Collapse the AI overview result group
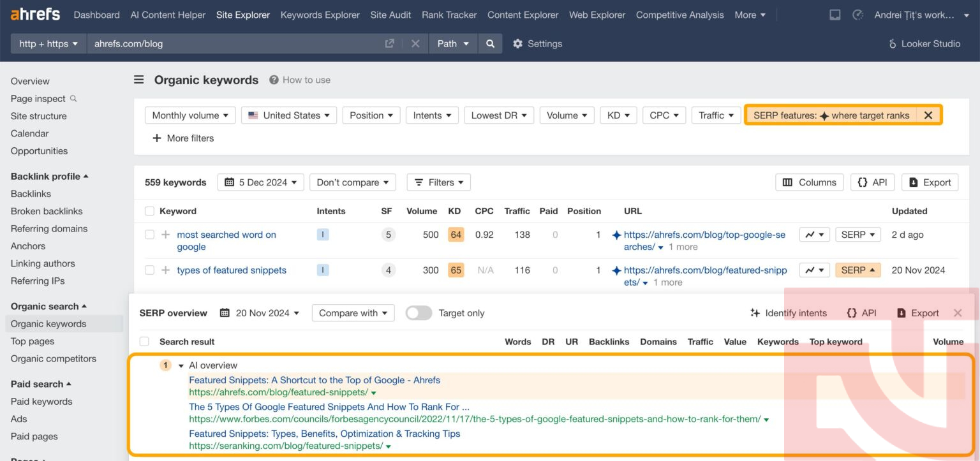980x461 pixels. [x=181, y=366]
